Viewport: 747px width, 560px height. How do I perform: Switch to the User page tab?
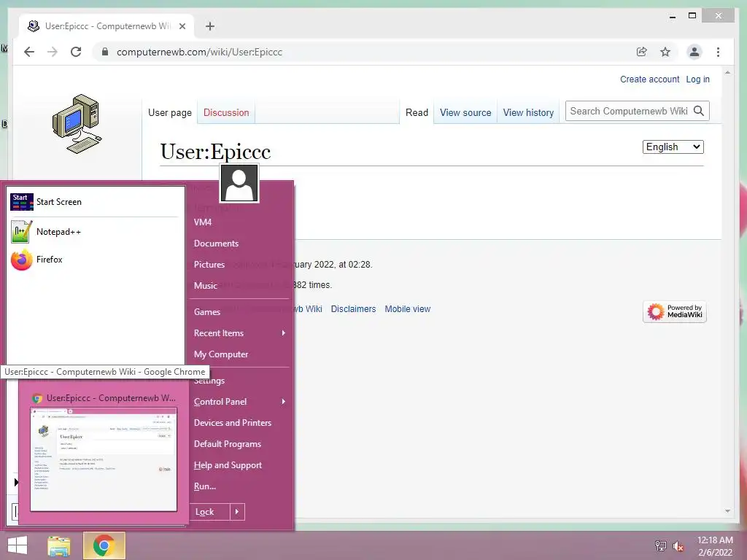point(169,113)
